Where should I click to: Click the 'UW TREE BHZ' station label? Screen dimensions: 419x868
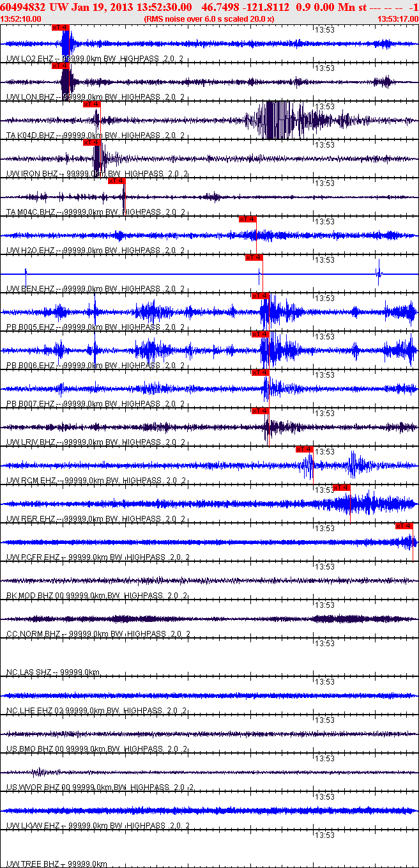[32, 864]
